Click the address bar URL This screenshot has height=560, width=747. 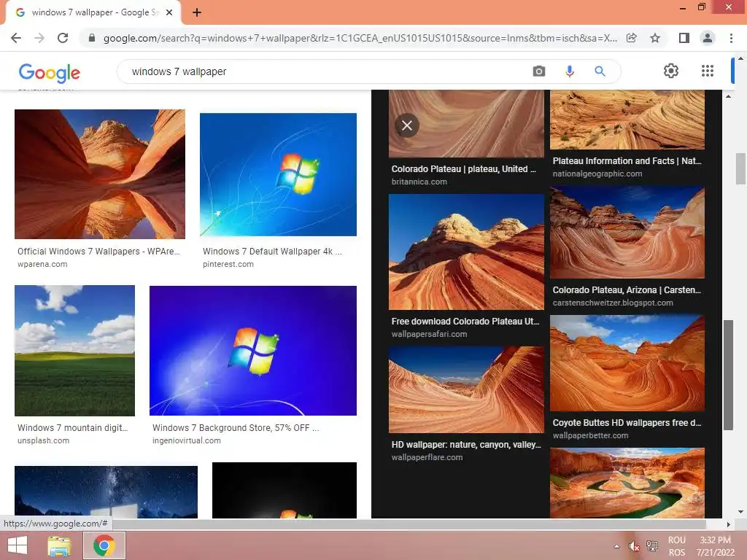(360, 38)
